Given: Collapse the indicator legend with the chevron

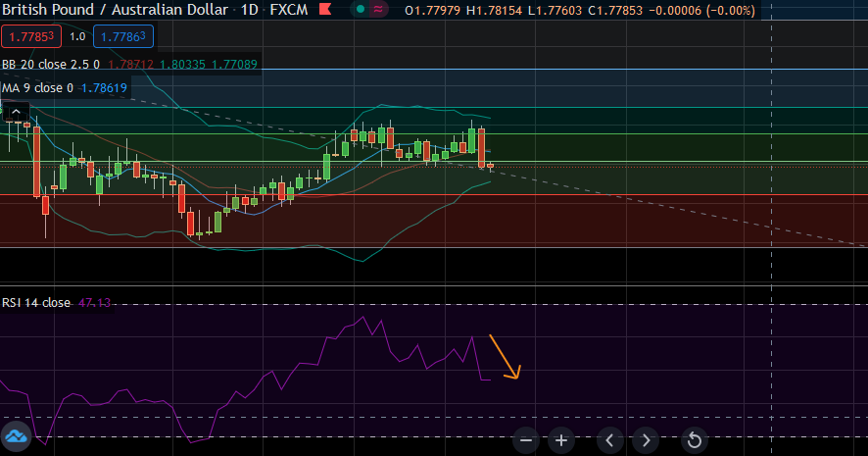Looking at the screenshot, I should coord(16,113).
